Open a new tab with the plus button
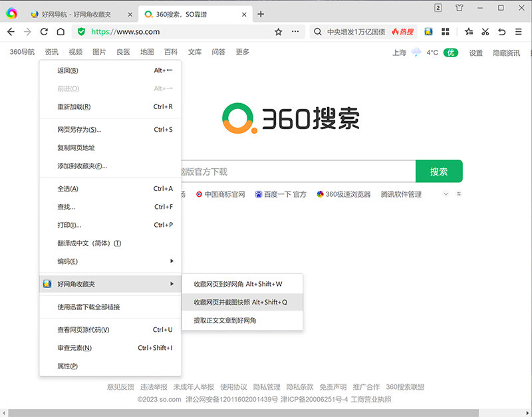Image resolution: width=532 pixels, height=417 pixels. click(261, 14)
